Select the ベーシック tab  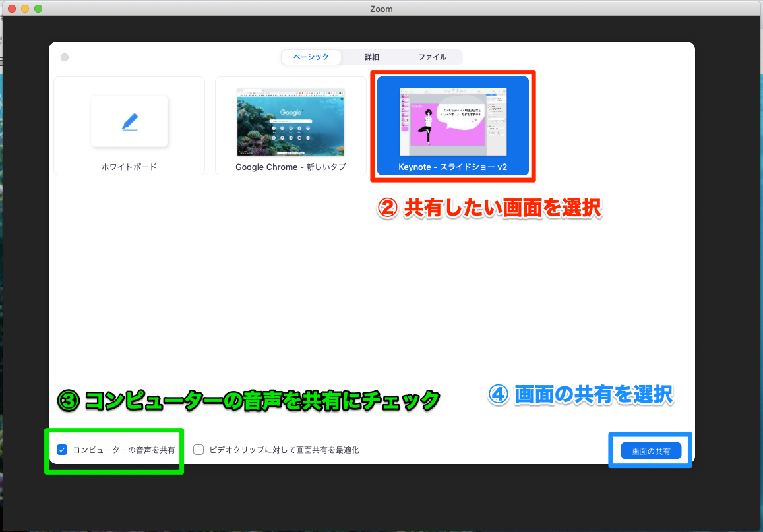click(311, 57)
